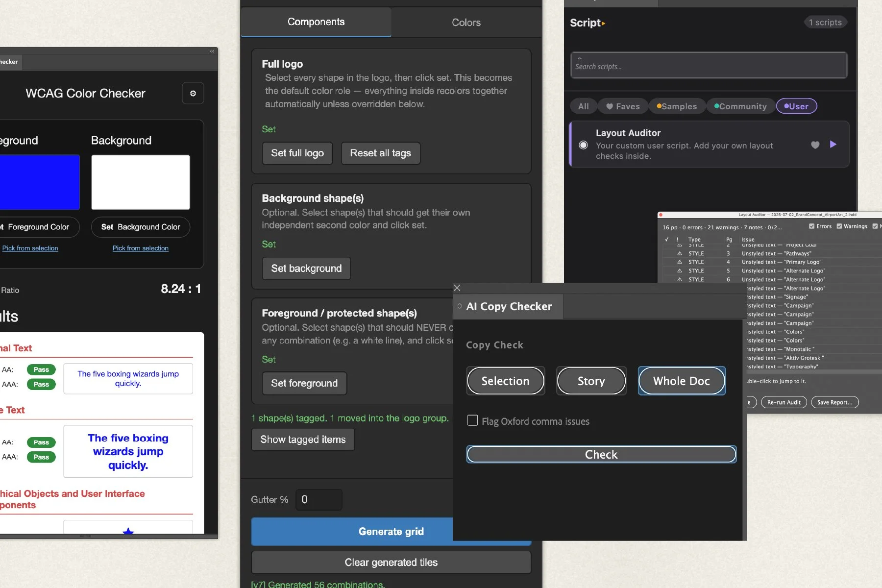
Task: Favorite the Layout Auditor script heart
Action: pos(815,145)
